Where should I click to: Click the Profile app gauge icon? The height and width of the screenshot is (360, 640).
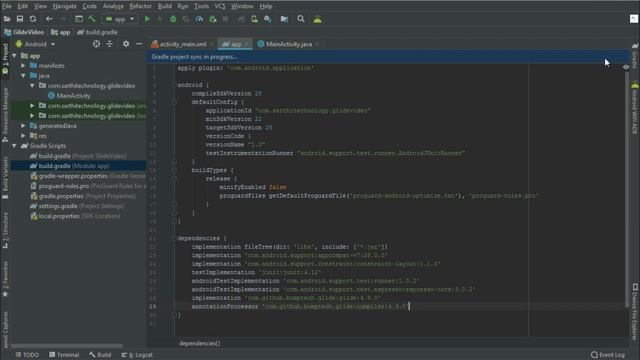[199, 19]
